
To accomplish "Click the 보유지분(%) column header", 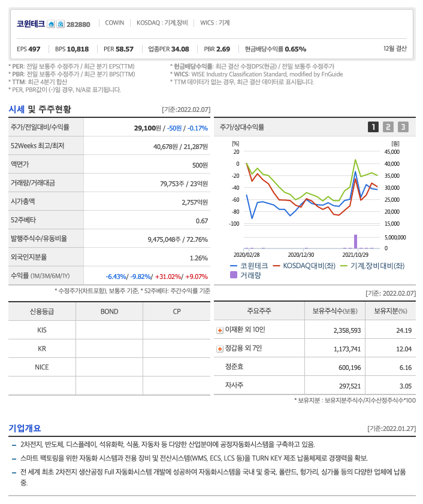I will pyautogui.click(x=391, y=311).
